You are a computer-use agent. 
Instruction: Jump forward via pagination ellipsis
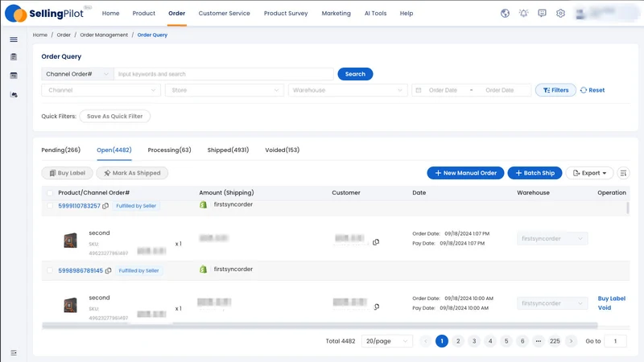[539, 341]
